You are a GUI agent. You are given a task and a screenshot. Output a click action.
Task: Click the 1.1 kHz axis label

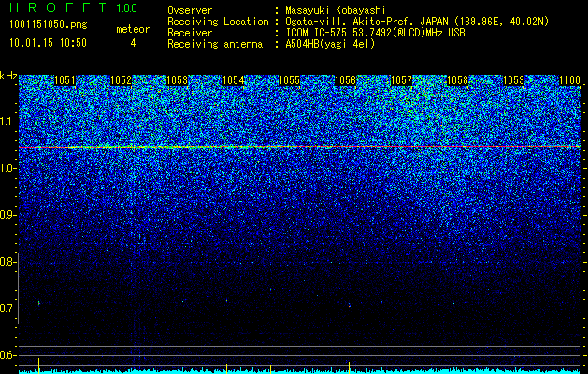coord(7,122)
